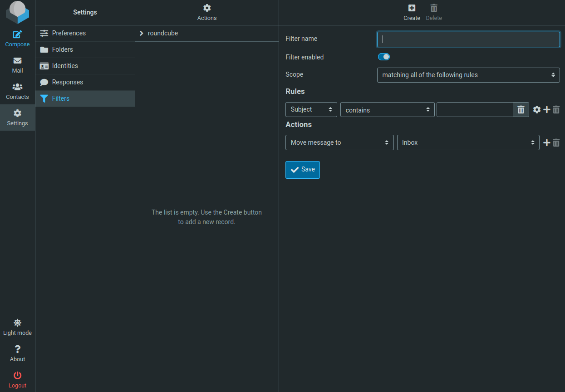Click the advanced rule options gear icon
The width and height of the screenshot is (565, 392).
click(537, 109)
